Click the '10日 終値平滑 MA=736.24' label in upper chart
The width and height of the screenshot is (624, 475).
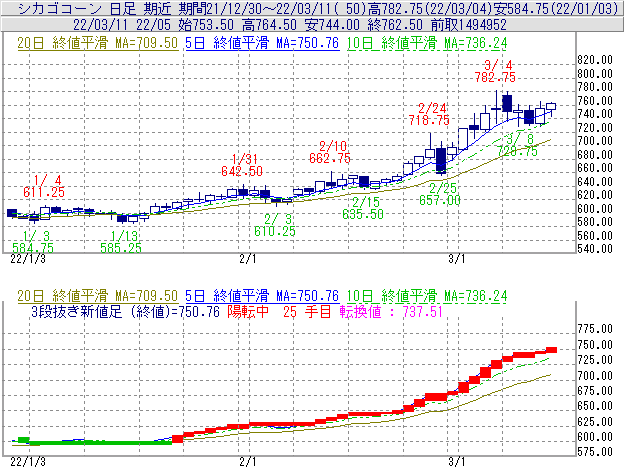pos(427,43)
